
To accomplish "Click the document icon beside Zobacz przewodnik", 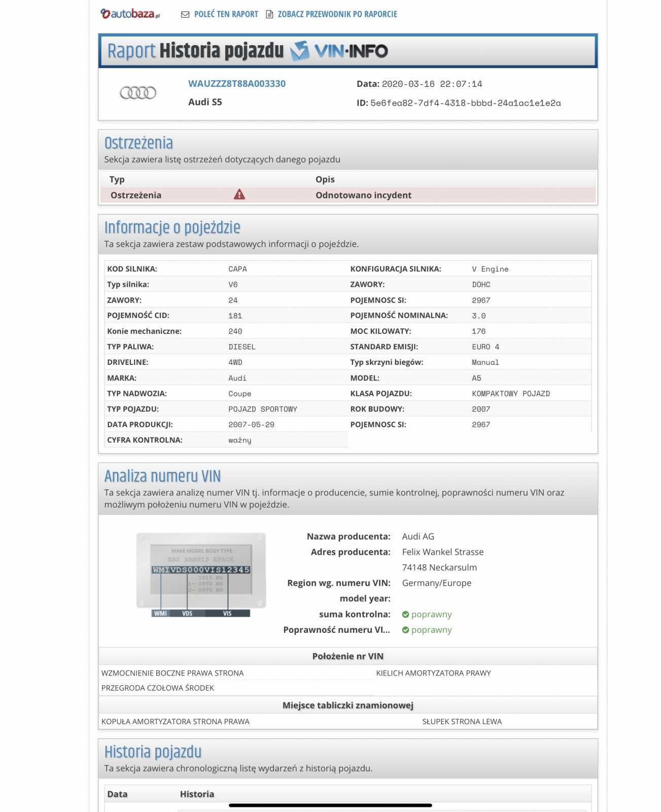I will click(270, 14).
